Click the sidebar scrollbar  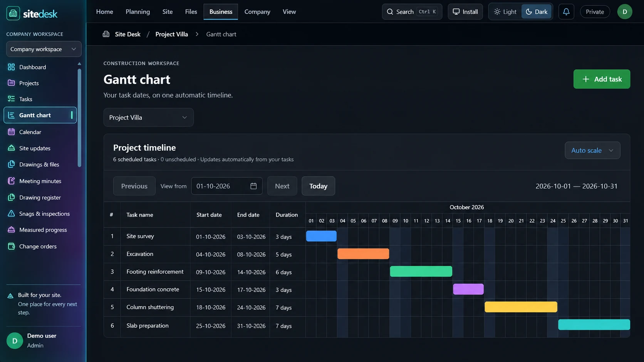[x=79, y=117]
